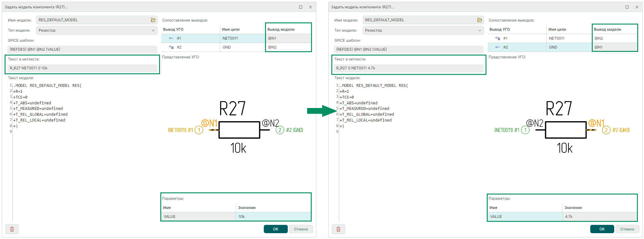This screenshot has width=644, height=239.
Task: Click the 4.7k value cell in right parameters
Action: click(600, 217)
